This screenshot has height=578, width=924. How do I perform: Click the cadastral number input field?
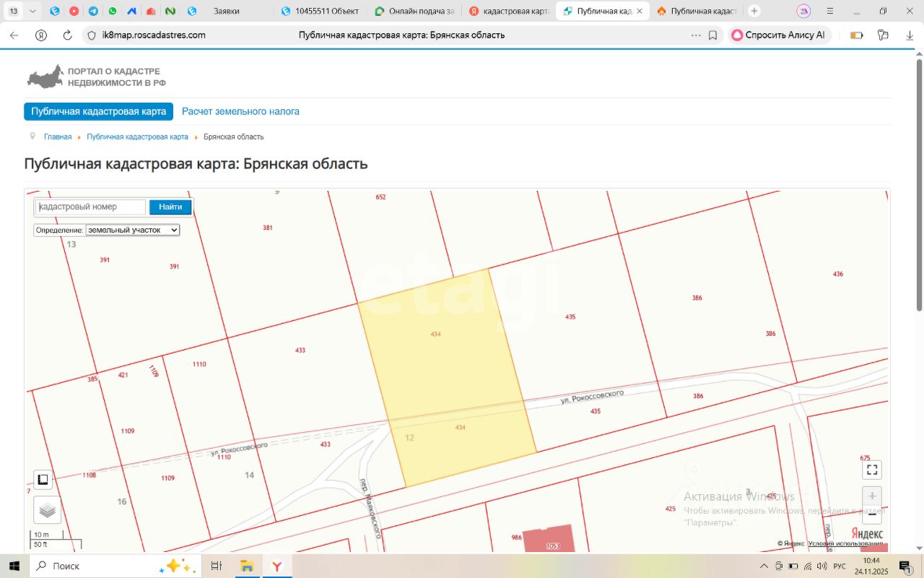tap(90, 207)
